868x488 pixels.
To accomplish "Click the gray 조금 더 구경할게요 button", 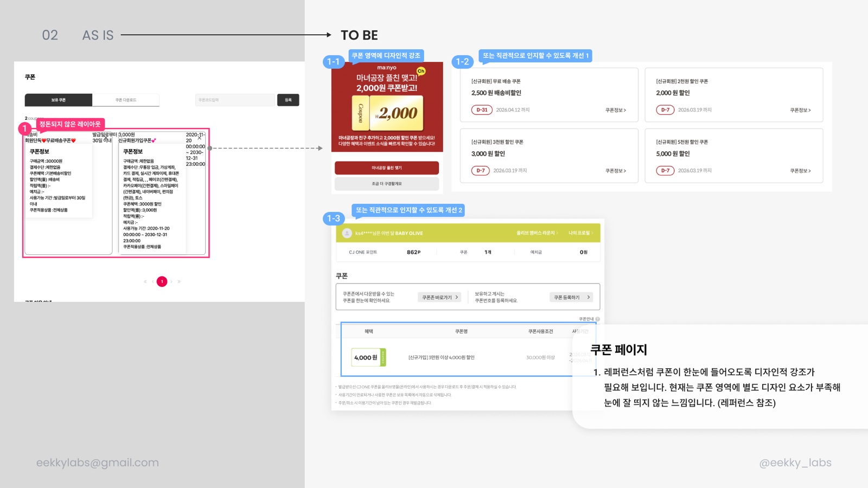I will tap(387, 184).
